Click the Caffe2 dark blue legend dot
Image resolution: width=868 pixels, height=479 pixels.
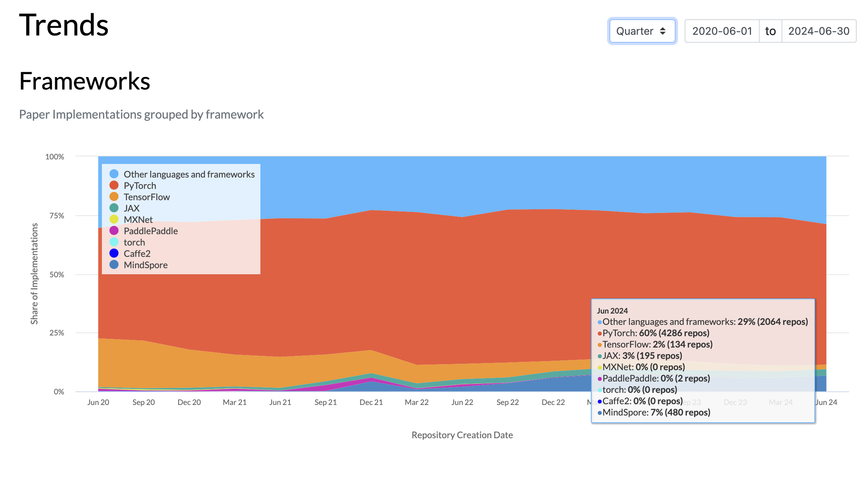point(114,253)
